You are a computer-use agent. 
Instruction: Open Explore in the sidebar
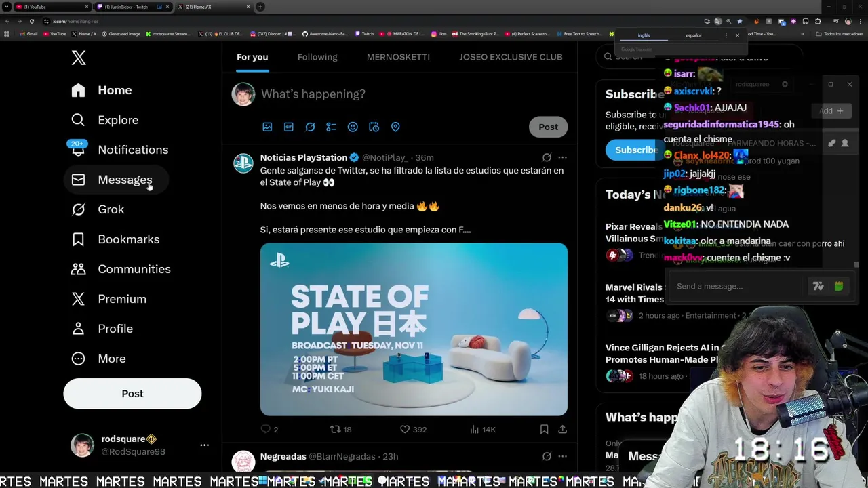(105, 120)
